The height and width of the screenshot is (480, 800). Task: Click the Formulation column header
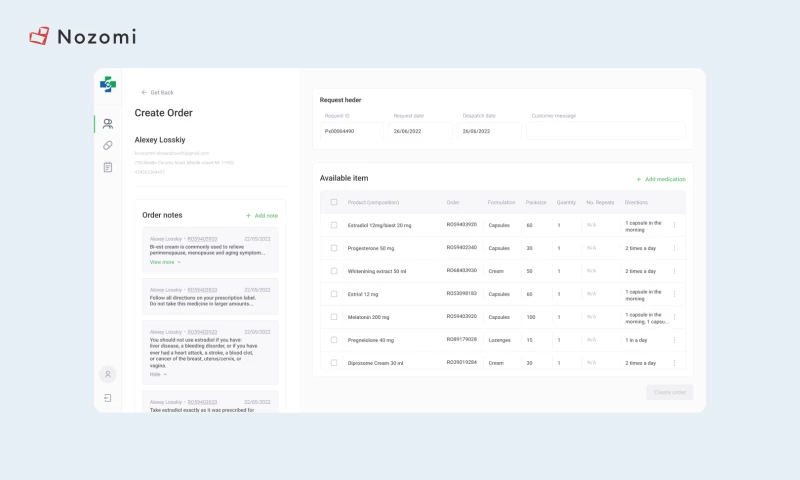pyautogui.click(x=501, y=203)
